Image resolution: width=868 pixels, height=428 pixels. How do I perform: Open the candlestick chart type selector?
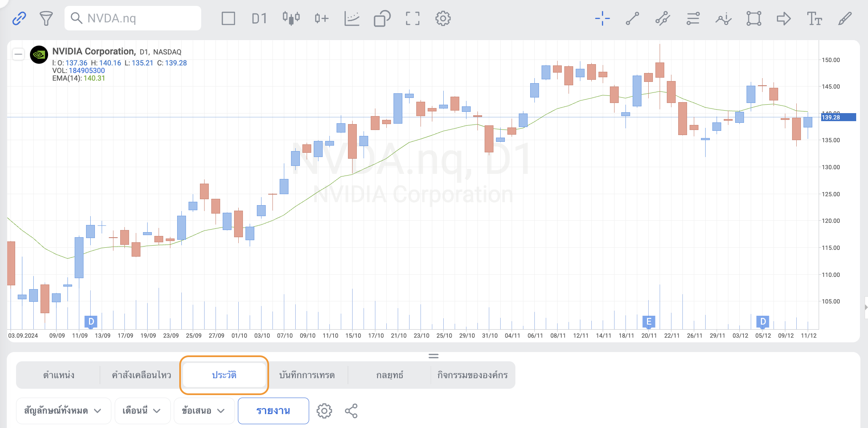(291, 19)
